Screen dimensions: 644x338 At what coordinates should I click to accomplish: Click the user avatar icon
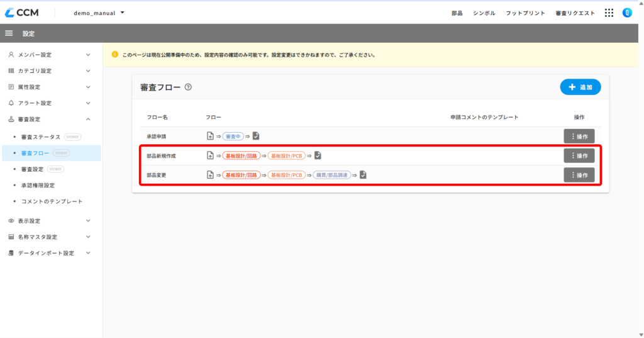(627, 13)
